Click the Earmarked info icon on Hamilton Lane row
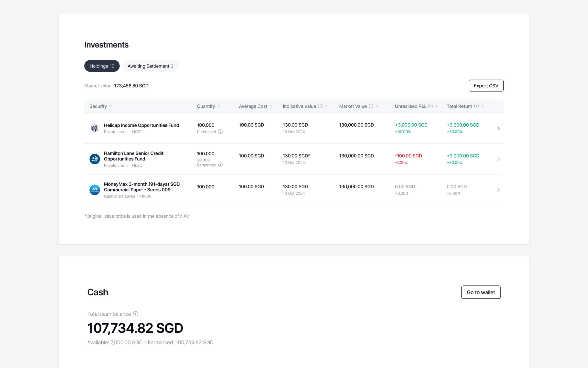Image resolution: width=588 pixels, height=368 pixels. (221, 165)
